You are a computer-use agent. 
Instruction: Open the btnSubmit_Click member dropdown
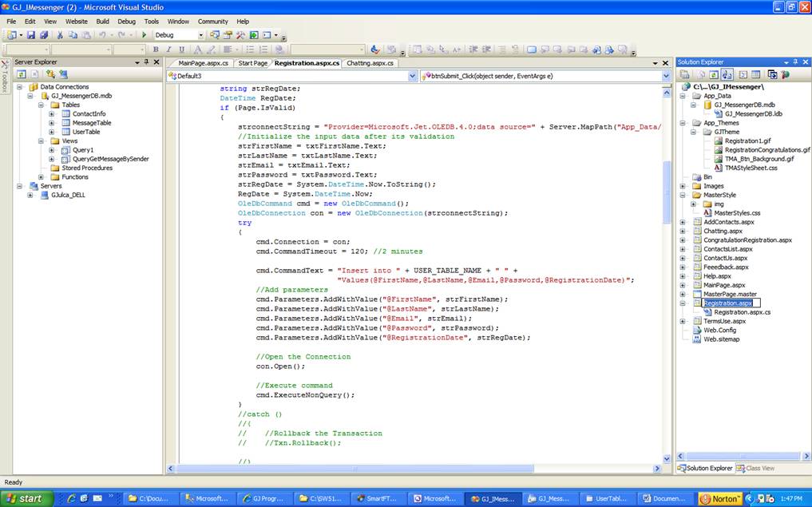tap(665, 76)
